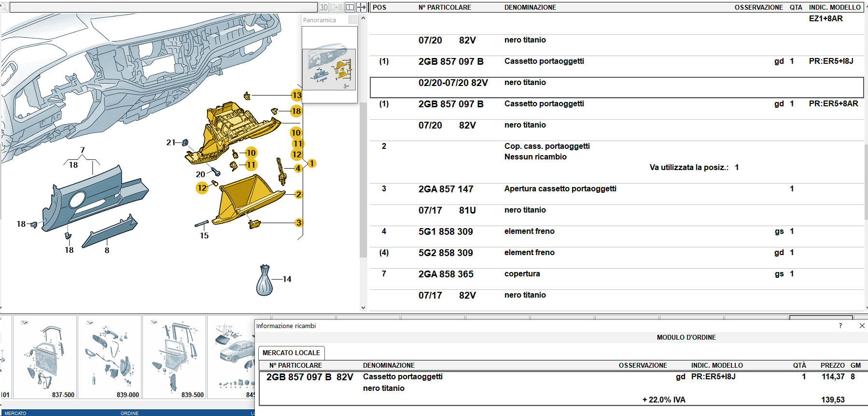Close the Informazione ricambi dialog
This screenshot has height=416, width=868.
coord(862,326)
